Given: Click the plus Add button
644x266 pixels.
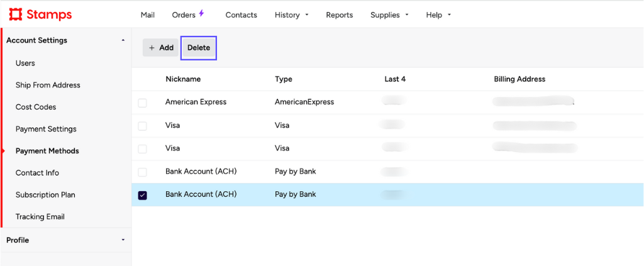Looking at the screenshot, I should point(160,48).
